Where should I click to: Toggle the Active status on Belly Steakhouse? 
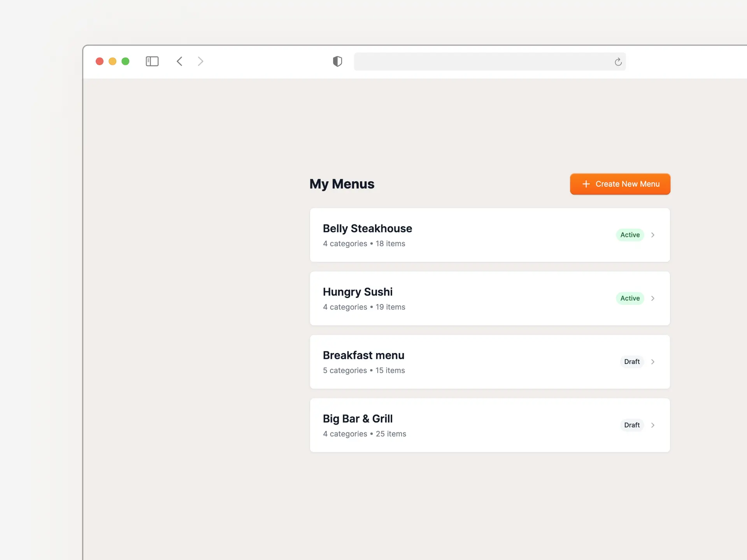tap(630, 235)
